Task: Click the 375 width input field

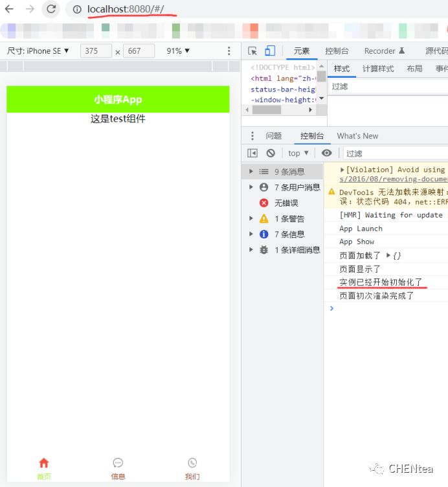Action: coord(96,51)
